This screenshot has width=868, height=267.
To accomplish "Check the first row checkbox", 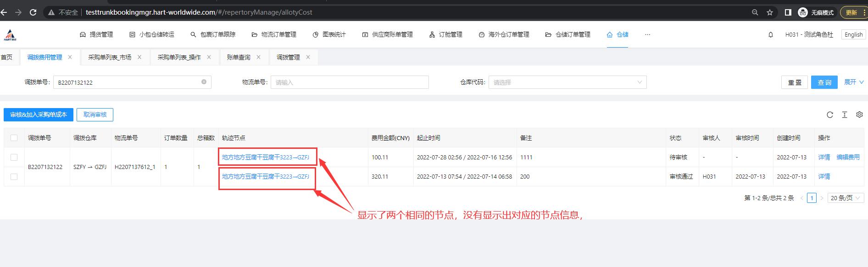I will (x=14, y=158).
